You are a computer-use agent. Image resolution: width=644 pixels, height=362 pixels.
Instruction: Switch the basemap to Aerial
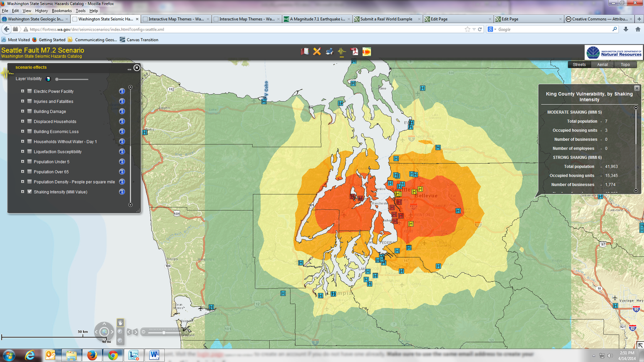tap(602, 64)
